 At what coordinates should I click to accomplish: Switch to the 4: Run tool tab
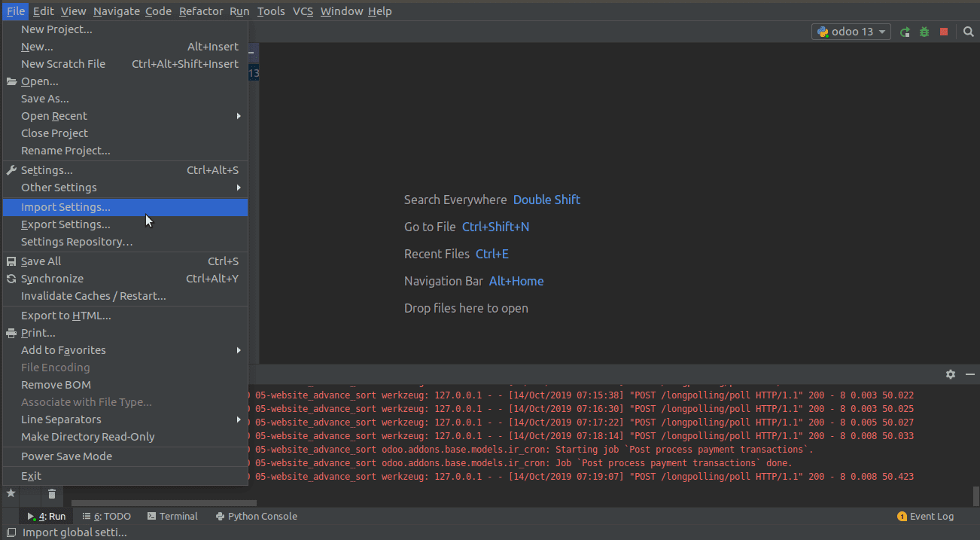pyautogui.click(x=47, y=516)
